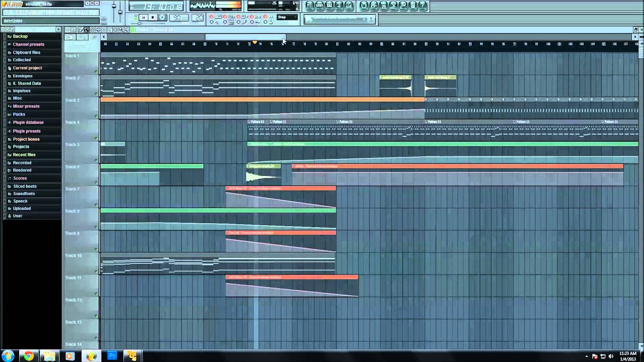Screen dimensions: 644x362
Task: Click the Stop transport button
Action: (152, 17)
